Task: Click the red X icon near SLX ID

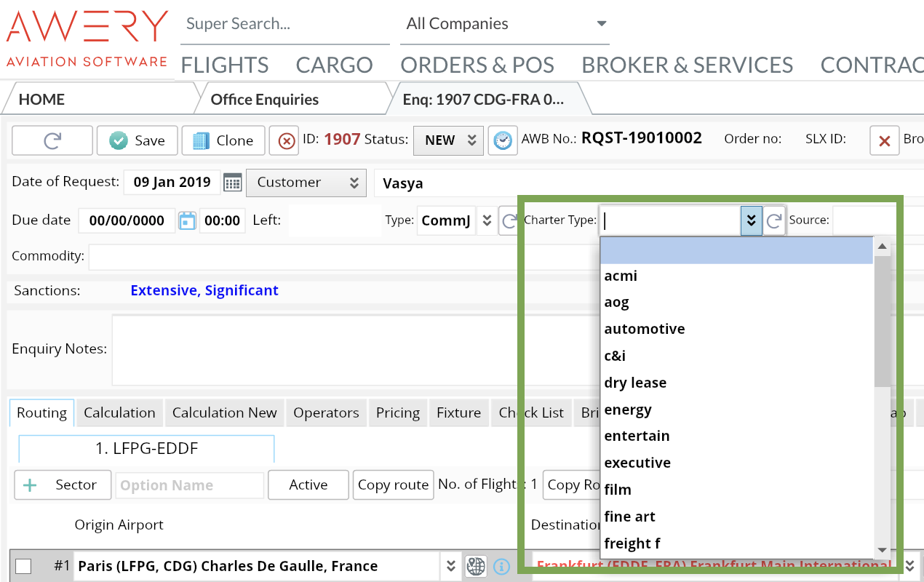Action: (x=885, y=140)
